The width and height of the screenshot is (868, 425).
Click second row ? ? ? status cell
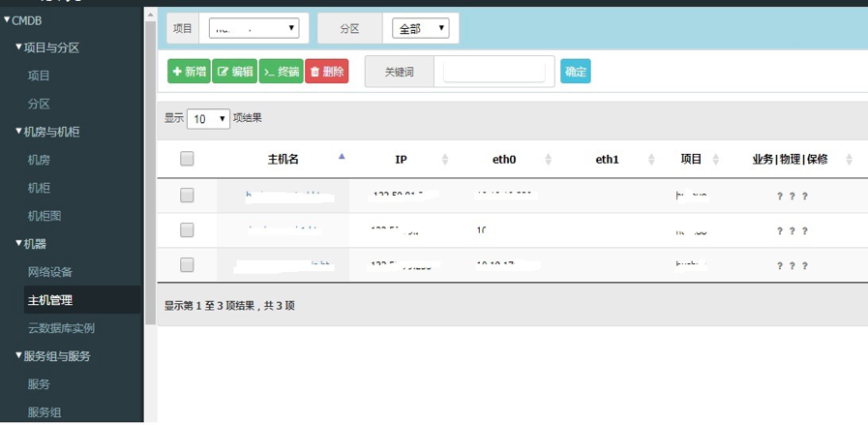click(793, 231)
